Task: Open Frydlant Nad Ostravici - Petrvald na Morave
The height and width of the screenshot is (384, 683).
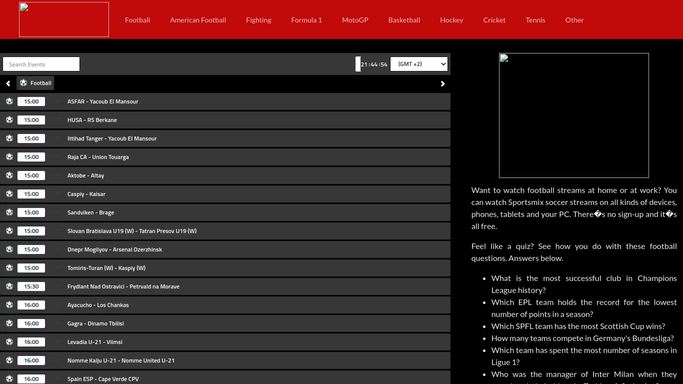Action: tap(123, 286)
